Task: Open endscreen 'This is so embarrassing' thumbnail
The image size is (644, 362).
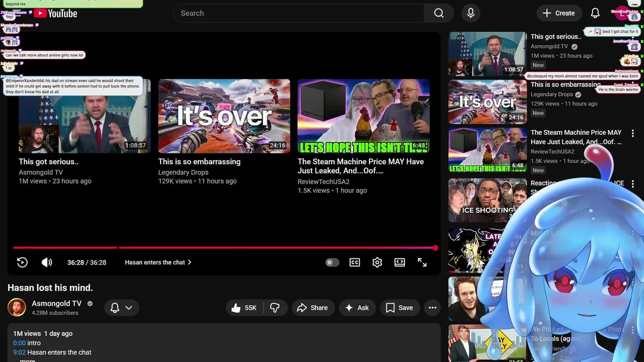Action: [224, 116]
